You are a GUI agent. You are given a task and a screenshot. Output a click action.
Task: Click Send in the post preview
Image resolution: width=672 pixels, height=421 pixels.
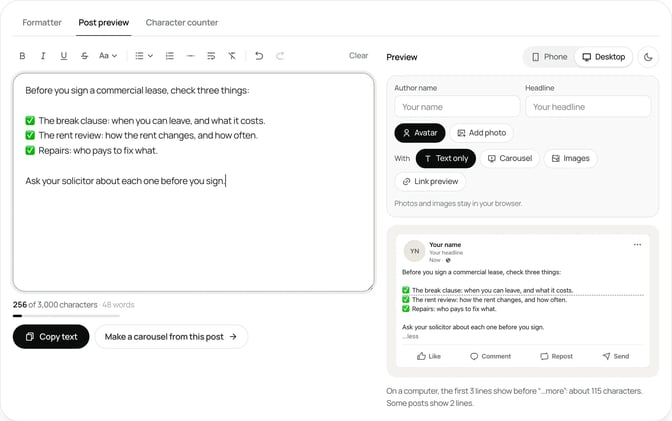pyautogui.click(x=616, y=356)
